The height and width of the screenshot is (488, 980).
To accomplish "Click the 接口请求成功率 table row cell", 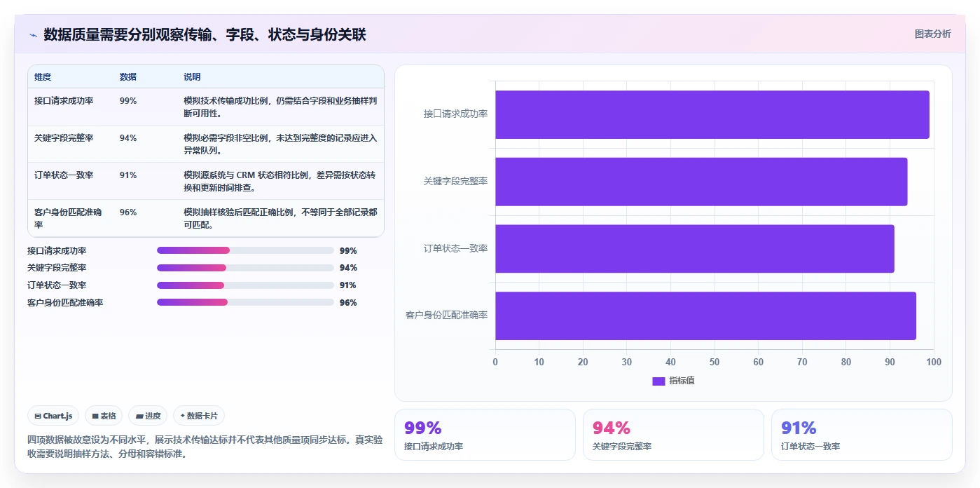I will 64,101.
